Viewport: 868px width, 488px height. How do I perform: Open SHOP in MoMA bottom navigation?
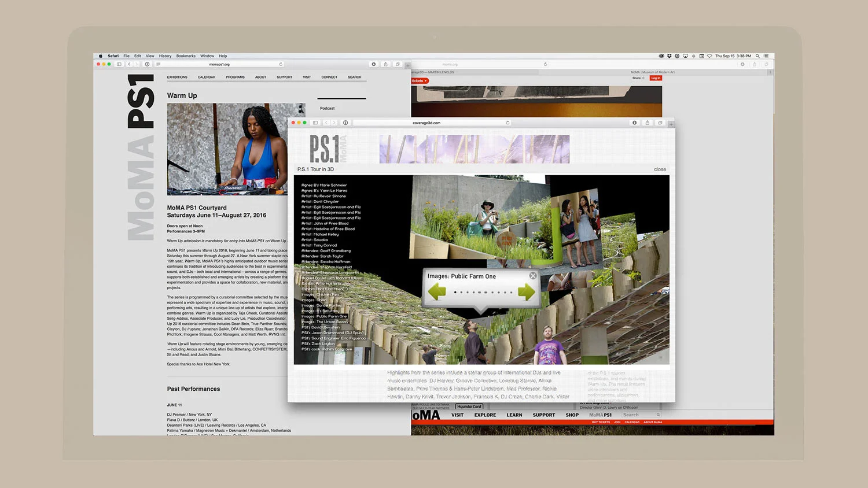pyautogui.click(x=572, y=415)
